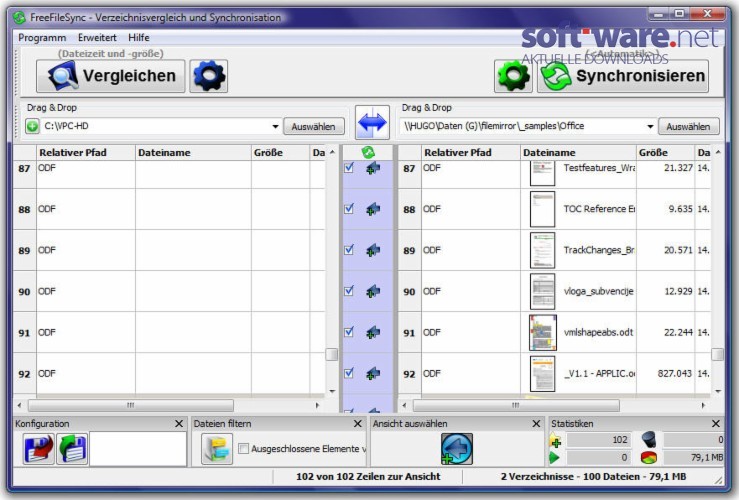The image size is (739, 500).
Task: Uncheck the row 92 sync checkbox
Action: (349, 373)
